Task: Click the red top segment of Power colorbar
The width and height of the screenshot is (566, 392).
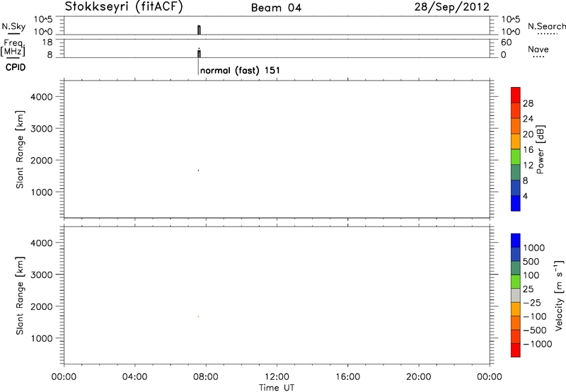Action: 516,95
